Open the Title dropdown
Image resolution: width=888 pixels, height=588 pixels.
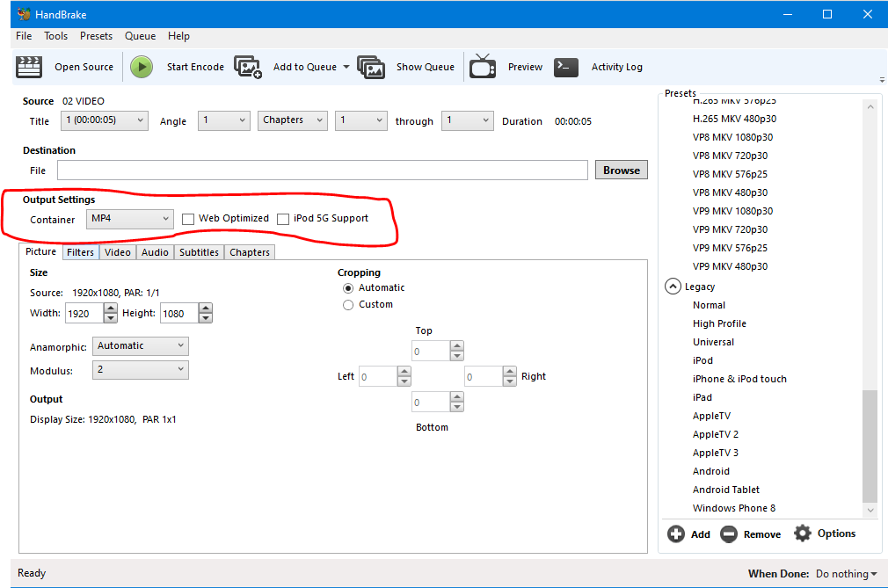(105, 120)
